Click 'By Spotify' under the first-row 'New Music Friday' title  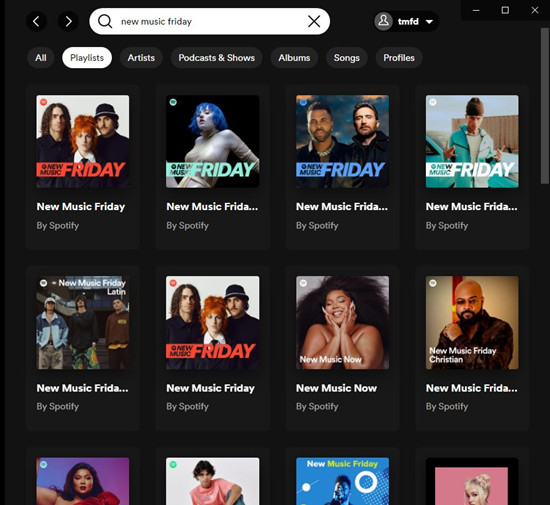click(x=58, y=225)
